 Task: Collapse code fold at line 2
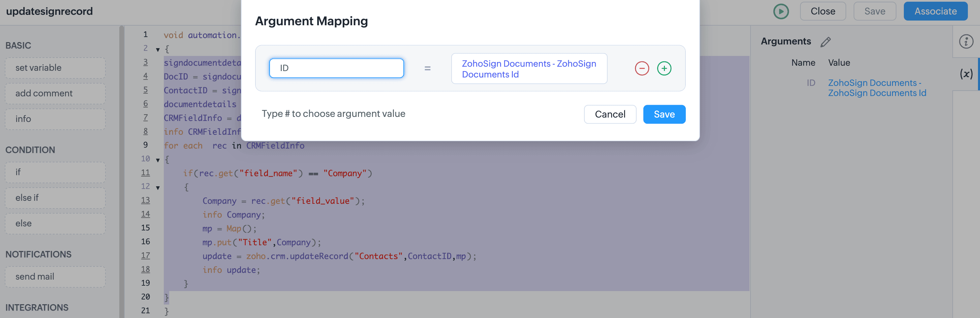click(158, 50)
